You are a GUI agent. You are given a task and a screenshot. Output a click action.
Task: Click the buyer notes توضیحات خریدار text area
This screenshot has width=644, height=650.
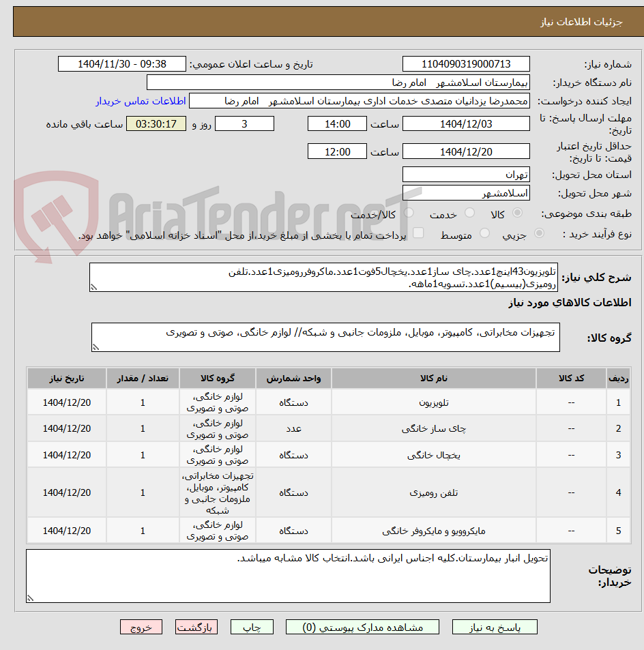coord(288,576)
